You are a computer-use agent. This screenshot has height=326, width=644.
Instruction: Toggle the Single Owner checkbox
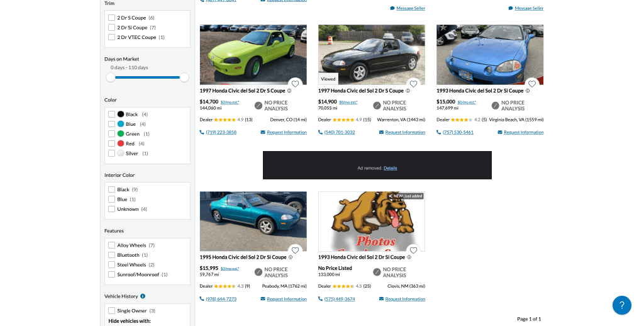pos(111,311)
